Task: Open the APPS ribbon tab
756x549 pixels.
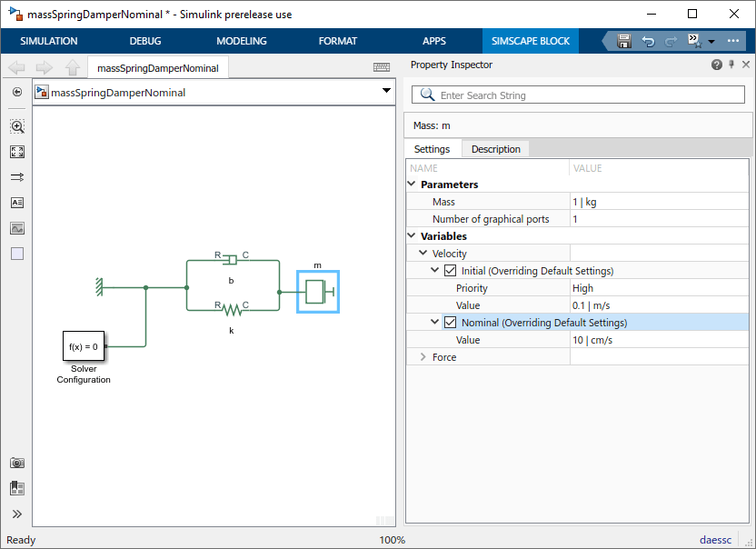Action: coord(434,41)
